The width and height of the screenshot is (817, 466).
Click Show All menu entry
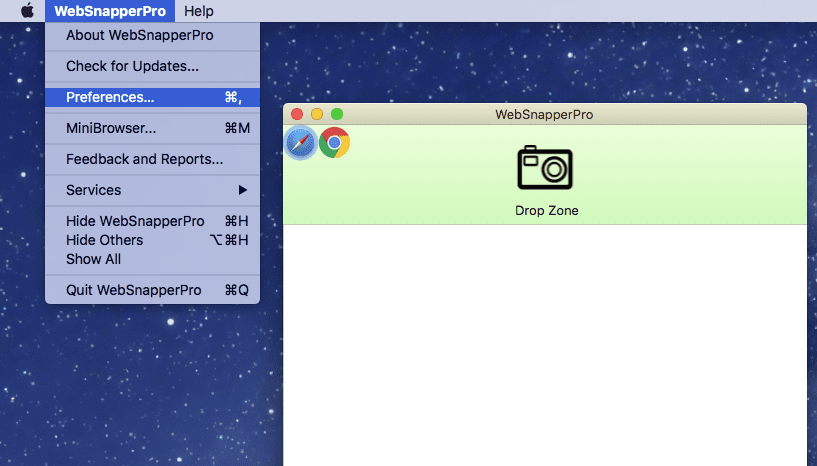(x=152, y=259)
